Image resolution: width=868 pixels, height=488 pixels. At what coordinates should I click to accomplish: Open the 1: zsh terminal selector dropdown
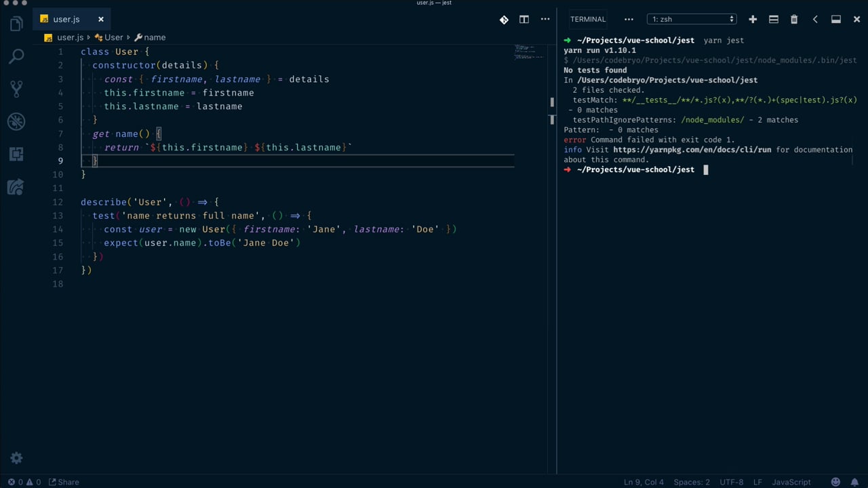[x=692, y=20]
